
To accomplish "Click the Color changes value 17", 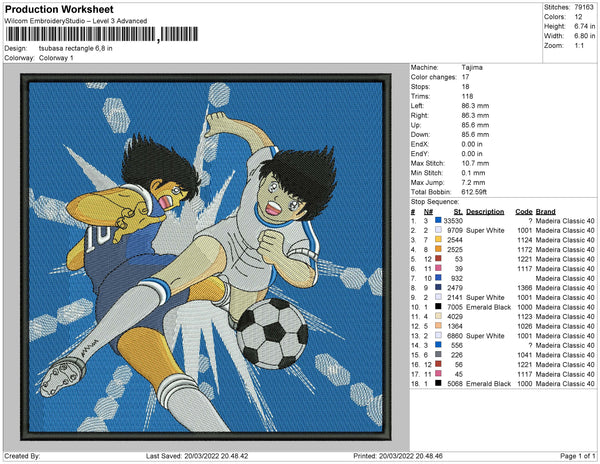I will [465, 77].
